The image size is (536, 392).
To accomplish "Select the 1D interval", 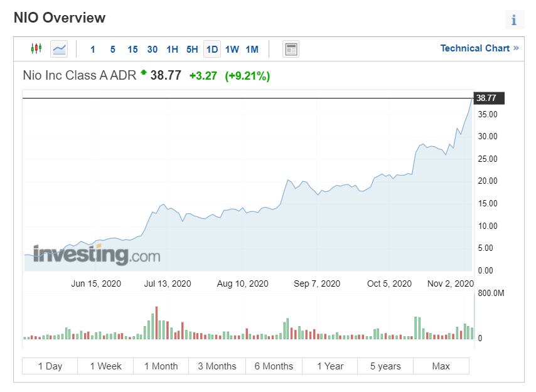I will tap(212, 49).
